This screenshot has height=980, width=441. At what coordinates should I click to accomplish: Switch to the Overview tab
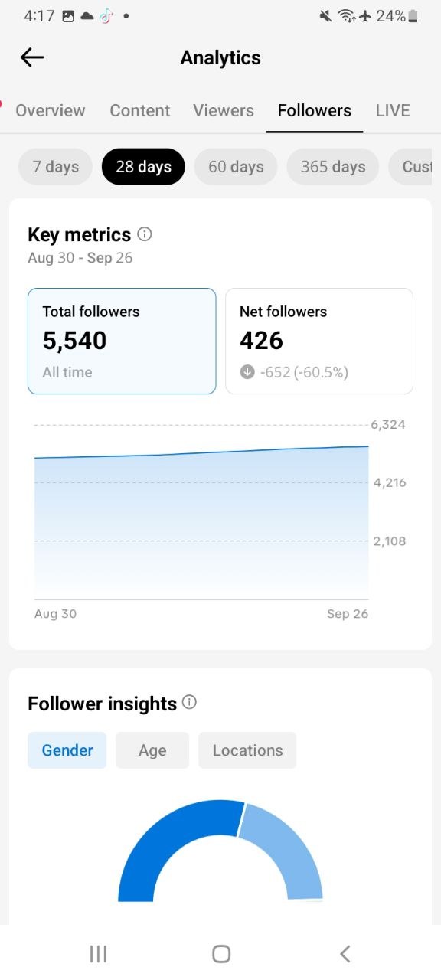click(51, 110)
